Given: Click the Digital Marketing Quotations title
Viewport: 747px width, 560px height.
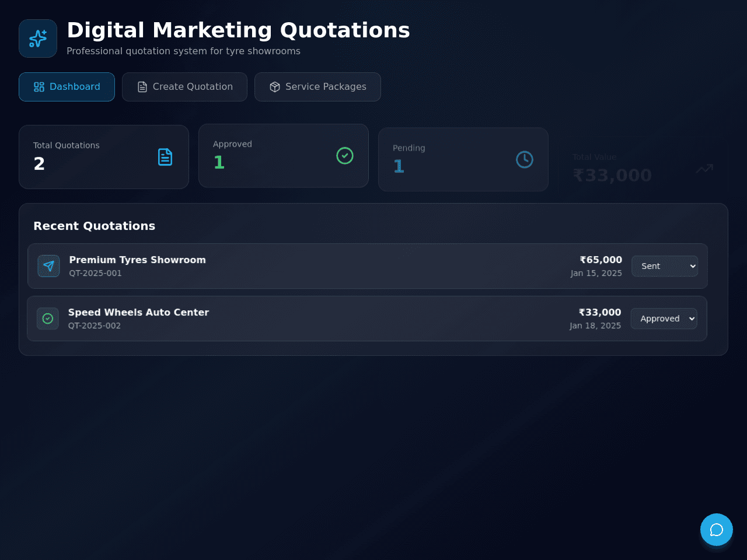Looking at the screenshot, I should tap(239, 30).
